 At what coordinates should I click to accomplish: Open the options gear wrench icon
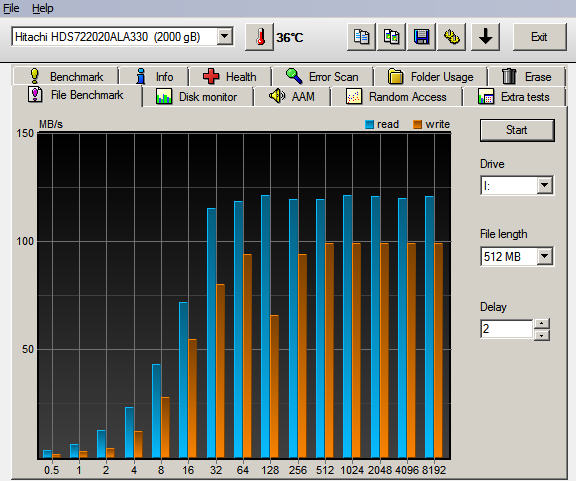451,37
